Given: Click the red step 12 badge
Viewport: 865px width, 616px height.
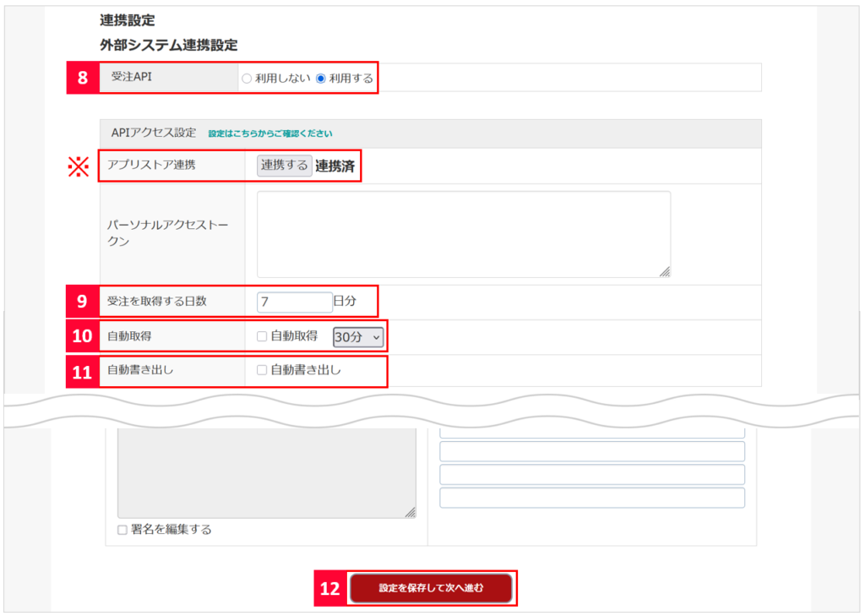Looking at the screenshot, I should coord(330,589).
